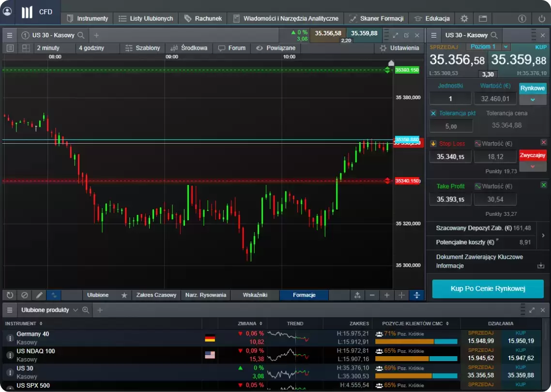Reset chart with the refresh icon
Screen dimensions: 551x392
(x=10, y=295)
